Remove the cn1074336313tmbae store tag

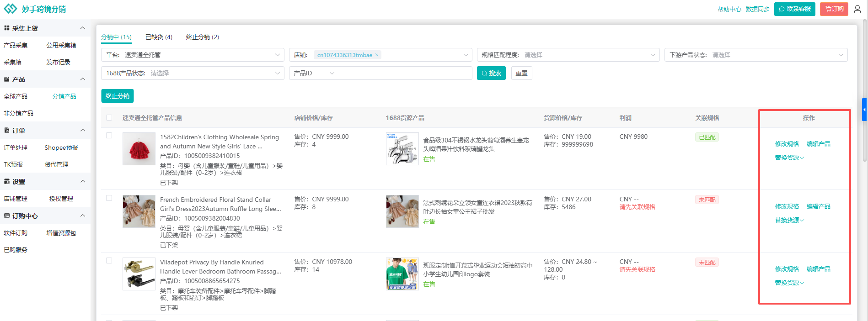(377, 55)
